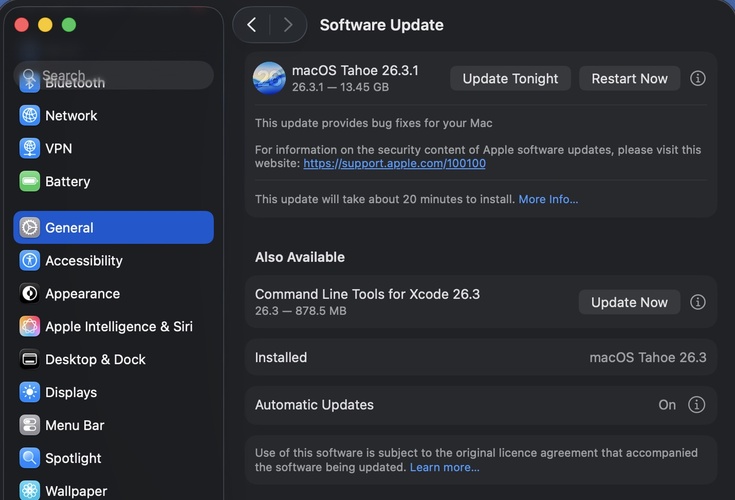The height and width of the screenshot is (500, 735).
Task: Click the Installed macOS Tahoe 26.3 row
Action: click(481, 358)
